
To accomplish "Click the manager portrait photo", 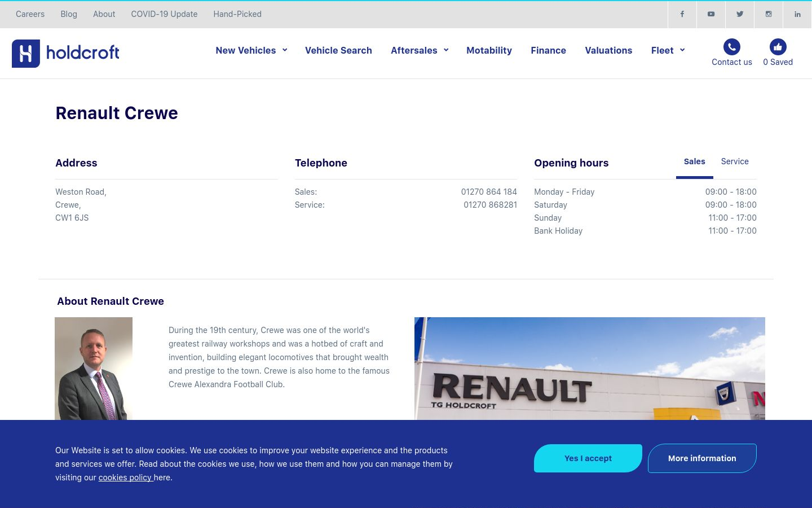I will coord(94,369).
